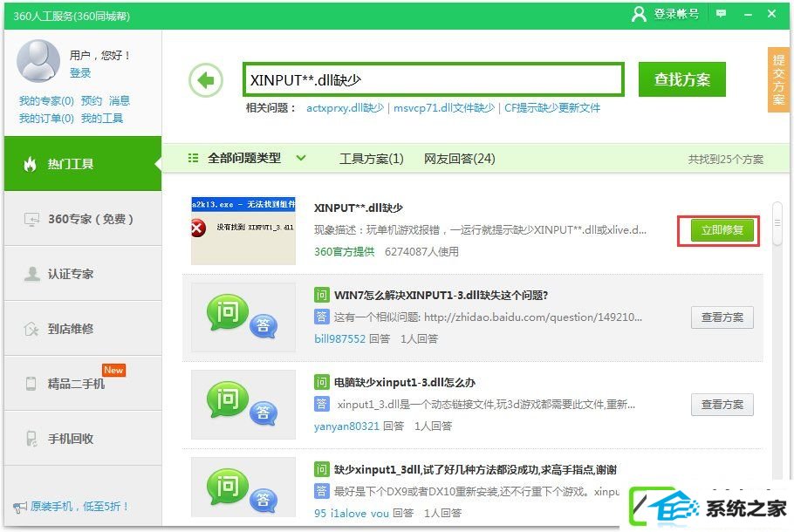Open the 原装手机，低至5折！ promo link
Image resolution: width=794 pixels, height=532 pixels.
point(79,506)
